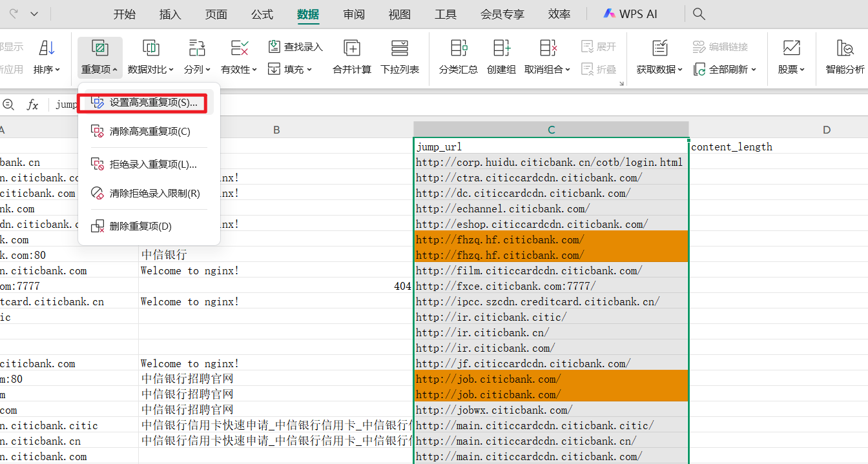
Task: Switch to the 效率 tab
Action: click(x=559, y=14)
